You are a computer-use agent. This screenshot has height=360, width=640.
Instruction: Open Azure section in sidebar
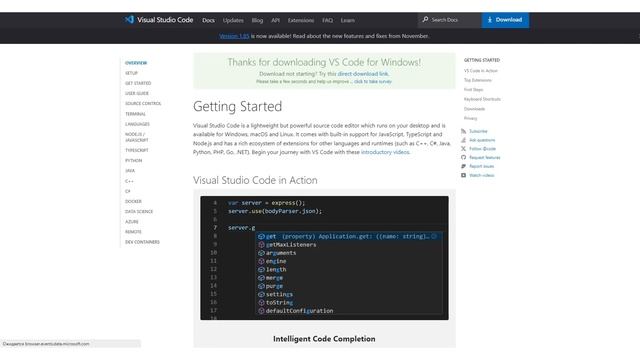tap(132, 222)
